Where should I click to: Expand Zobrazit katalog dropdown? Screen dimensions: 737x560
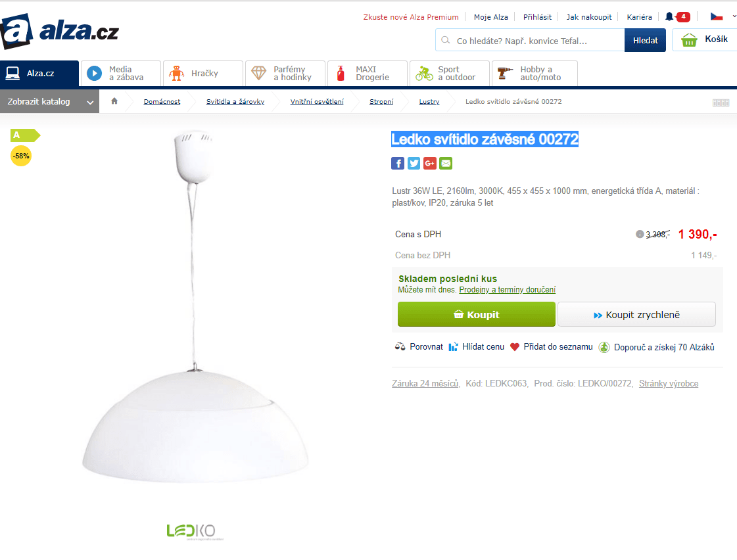click(49, 101)
